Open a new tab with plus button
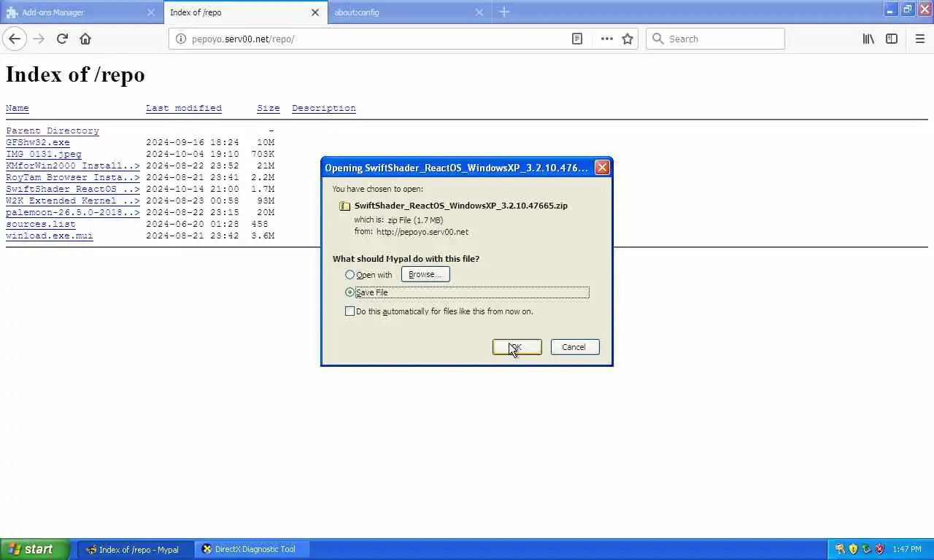934x560 pixels. tap(504, 12)
